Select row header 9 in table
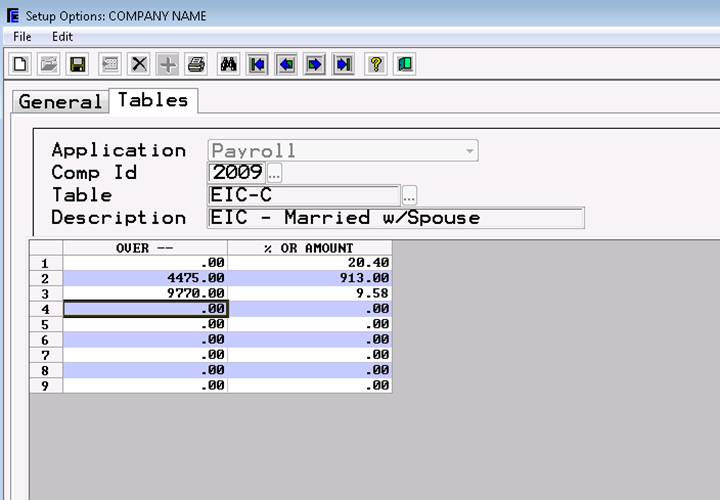The width and height of the screenshot is (720, 500). tap(46, 385)
